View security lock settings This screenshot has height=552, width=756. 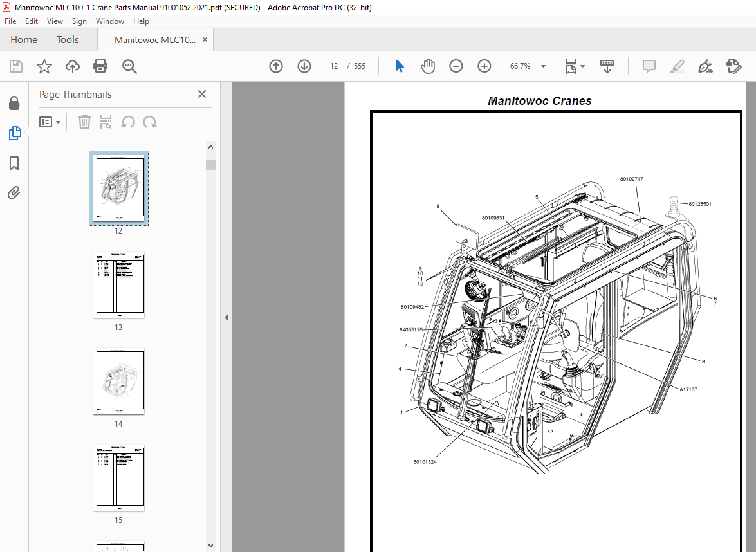14,103
